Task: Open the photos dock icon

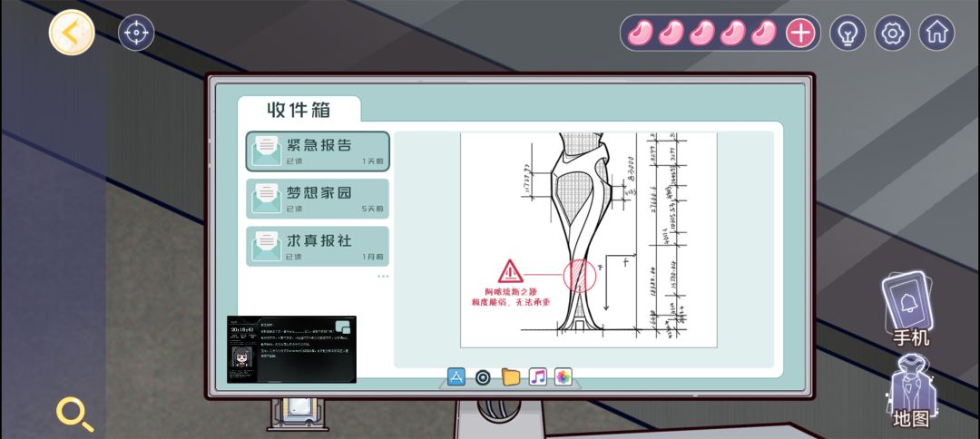Action: click(x=563, y=376)
